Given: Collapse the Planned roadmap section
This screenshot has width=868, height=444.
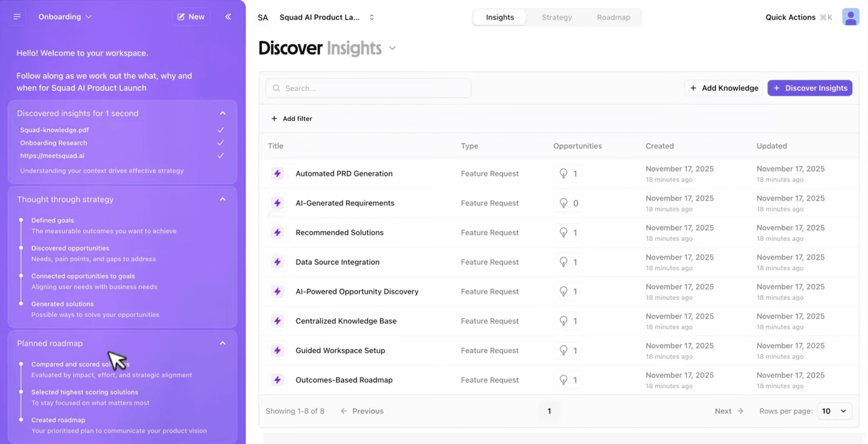Looking at the screenshot, I should 223,343.
